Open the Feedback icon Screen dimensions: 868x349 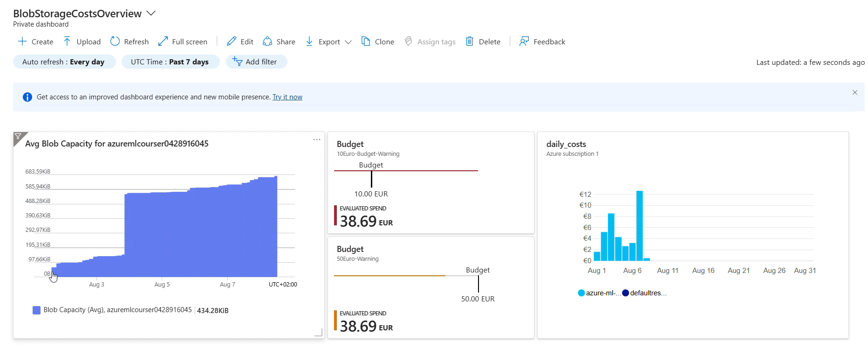tap(524, 42)
